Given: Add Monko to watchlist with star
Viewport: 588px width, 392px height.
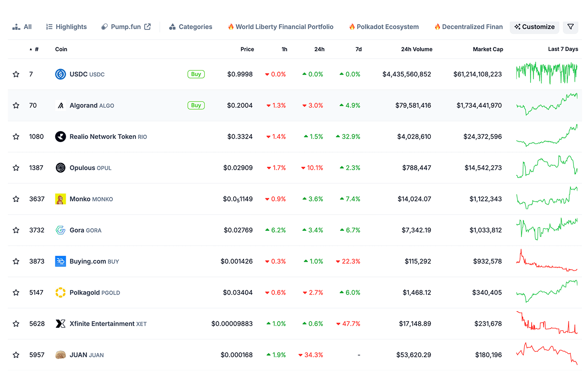Looking at the screenshot, I should 16,199.
